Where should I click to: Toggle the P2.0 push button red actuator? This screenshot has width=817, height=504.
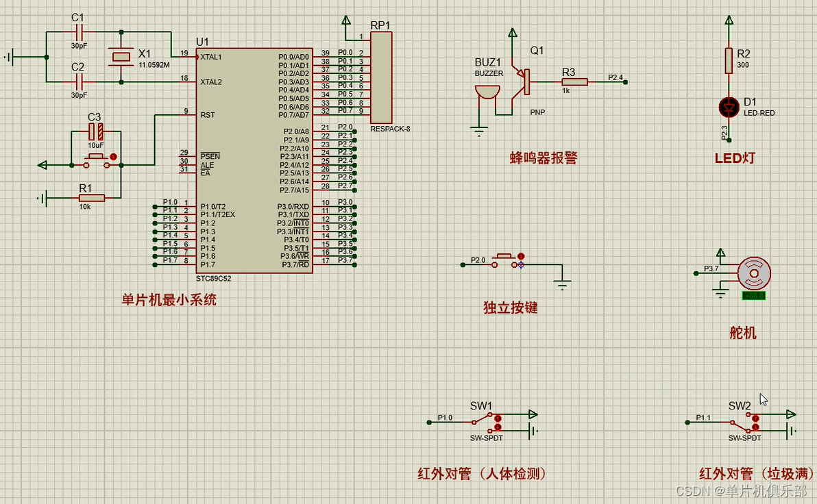click(x=520, y=256)
